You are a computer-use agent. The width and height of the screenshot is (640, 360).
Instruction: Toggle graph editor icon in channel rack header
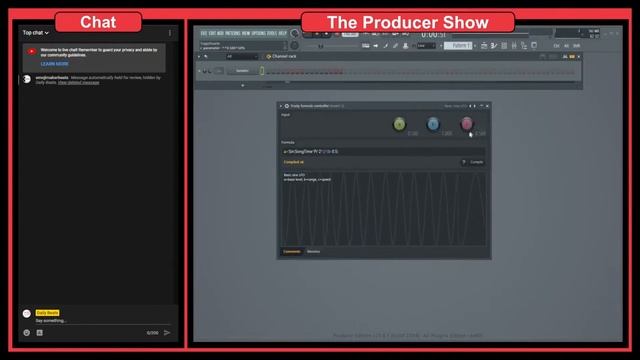[565, 56]
